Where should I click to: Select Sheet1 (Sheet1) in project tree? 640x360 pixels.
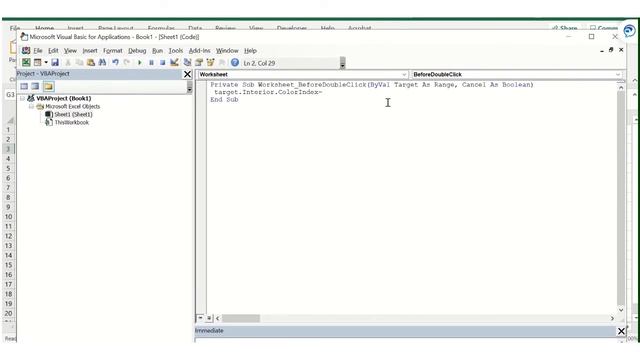click(73, 115)
